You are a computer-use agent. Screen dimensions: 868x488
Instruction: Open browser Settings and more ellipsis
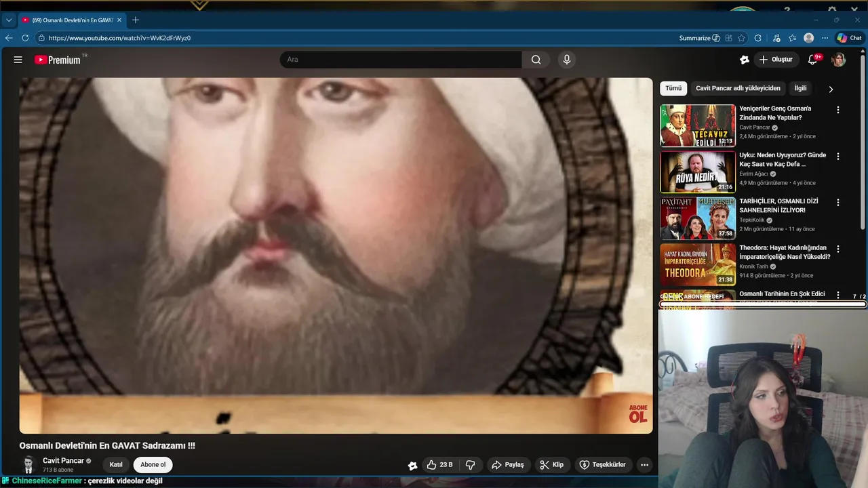825,38
